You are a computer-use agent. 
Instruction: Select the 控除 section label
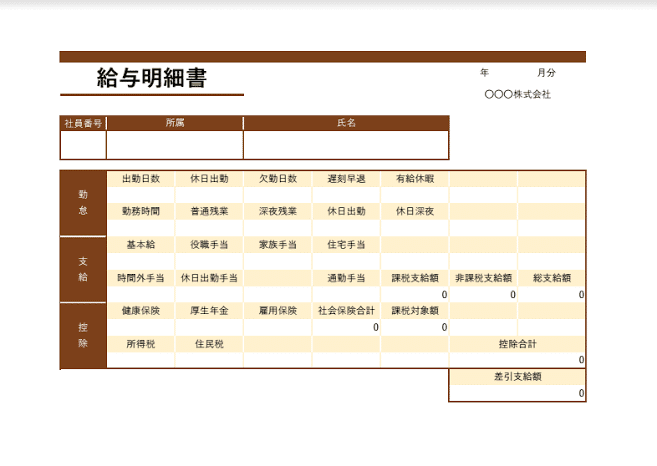83,336
